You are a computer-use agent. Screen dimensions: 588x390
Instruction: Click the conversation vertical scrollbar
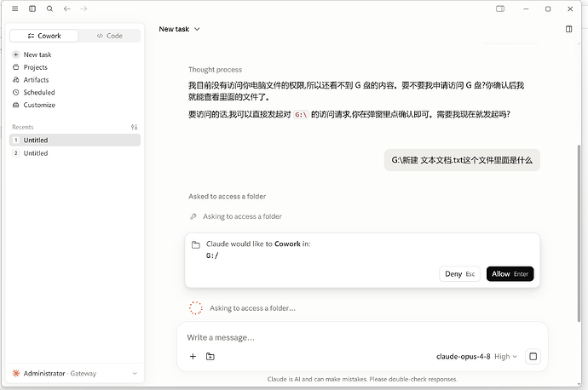579,234
